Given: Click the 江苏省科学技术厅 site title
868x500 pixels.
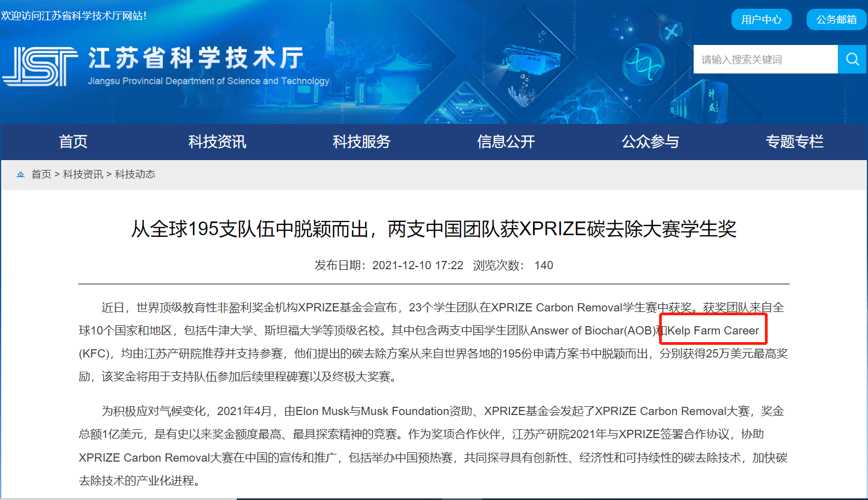Looking at the screenshot, I should pyautogui.click(x=196, y=58).
